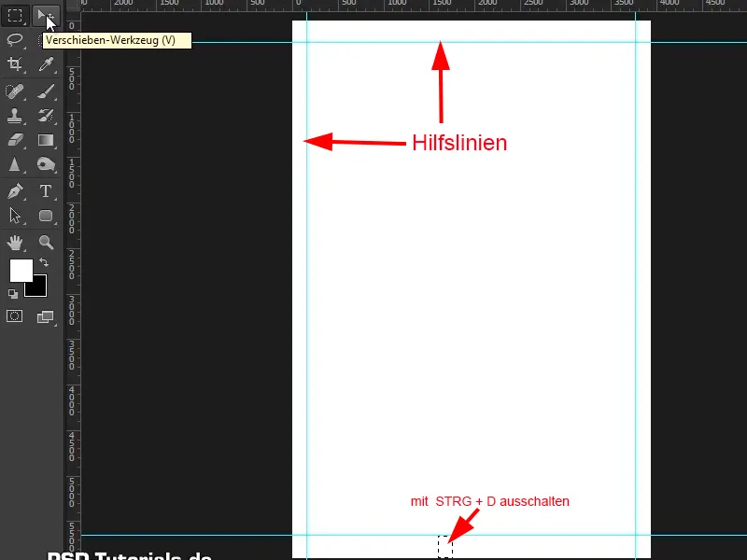The width and height of the screenshot is (747, 560).
Task: Activate the Type (T) tool
Action: pos(46,191)
